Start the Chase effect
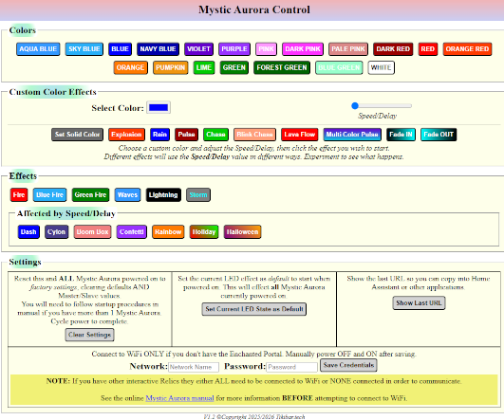This screenshot has width=504, height=420. pos(215,135)
